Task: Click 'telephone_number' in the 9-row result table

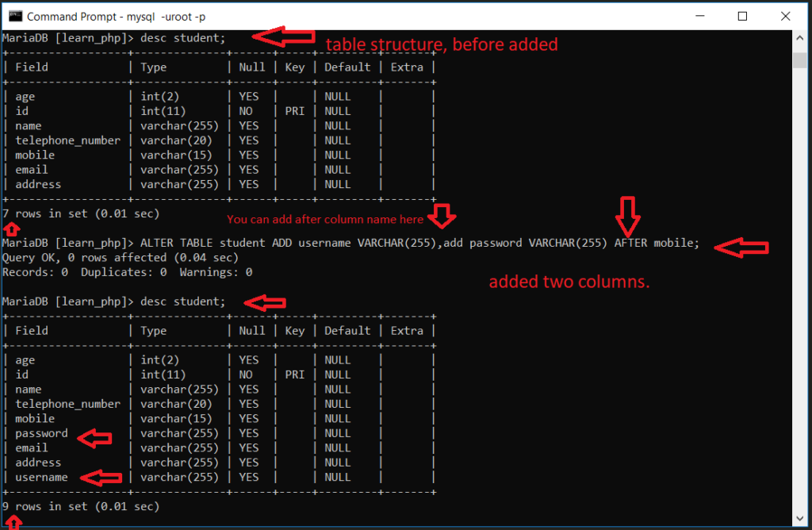Action: click(68, 404)
